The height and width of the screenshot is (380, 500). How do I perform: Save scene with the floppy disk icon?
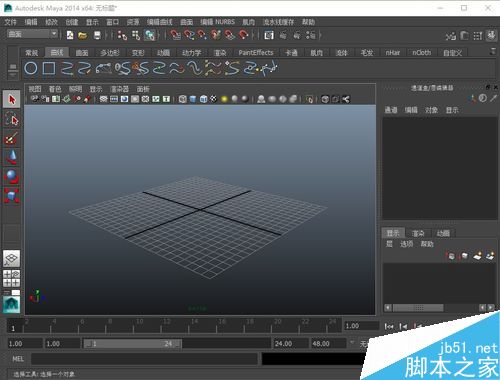pos(97,35)
